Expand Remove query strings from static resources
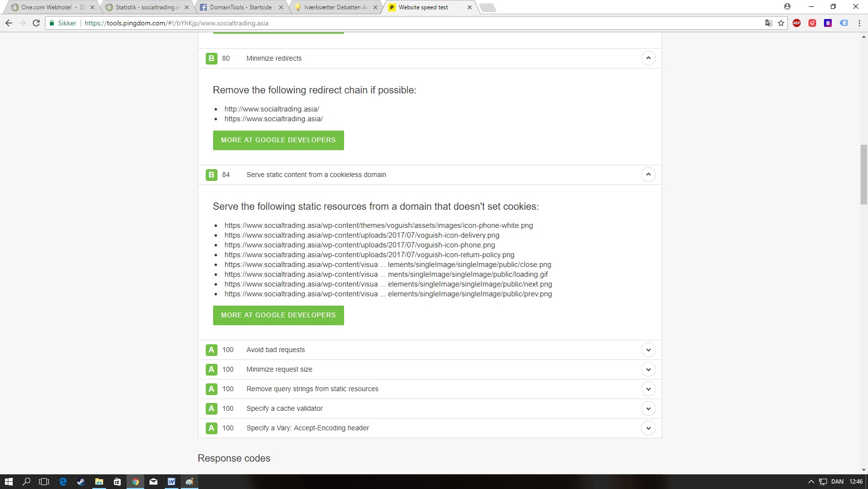This screenshot has height=489, width=868. (648, 389)
